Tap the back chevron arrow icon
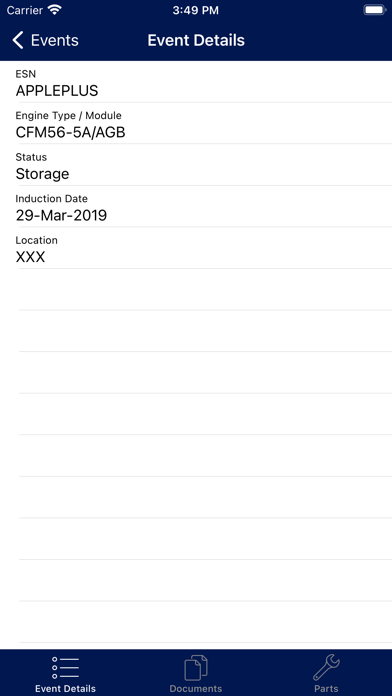Viewport: 392px width, 696px height. pyautogui.click(x=17, y=40)
